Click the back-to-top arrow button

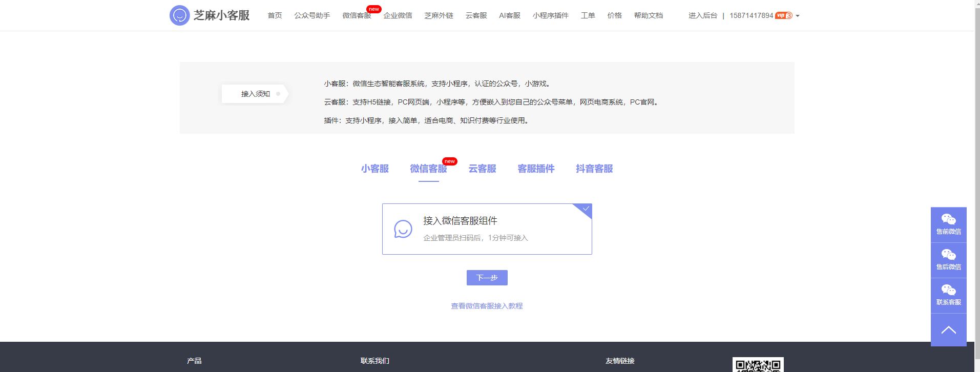948,330
